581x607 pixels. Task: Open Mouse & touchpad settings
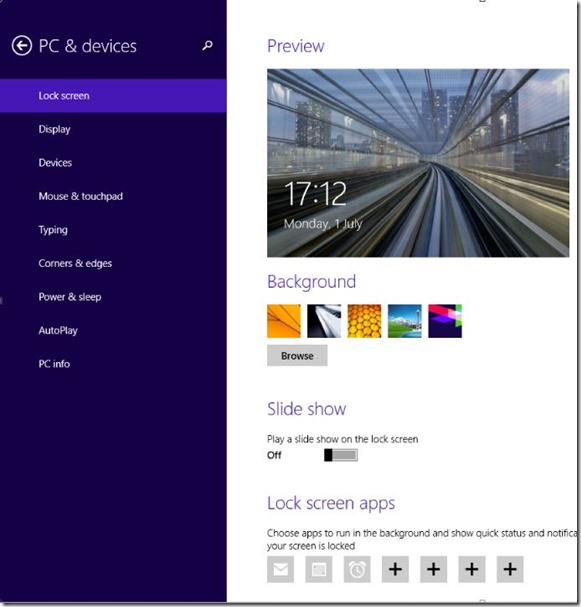coord(113,196)
